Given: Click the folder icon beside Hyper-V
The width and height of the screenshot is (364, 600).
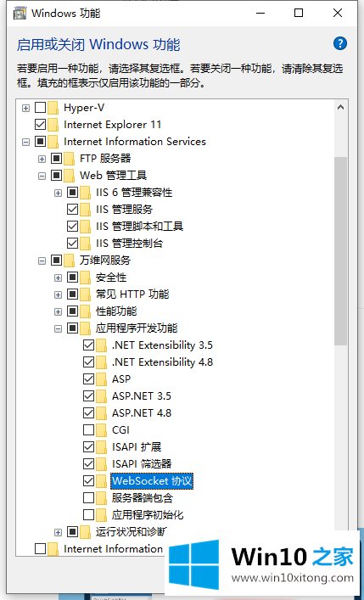Looking at the screenshot, I should [53, 108].
